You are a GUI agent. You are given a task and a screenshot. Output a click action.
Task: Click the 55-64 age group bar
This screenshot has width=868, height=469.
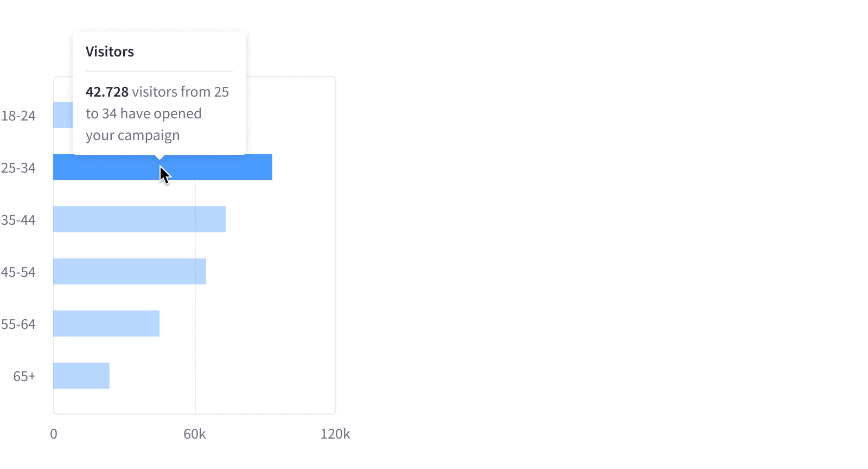coord(106,324)
